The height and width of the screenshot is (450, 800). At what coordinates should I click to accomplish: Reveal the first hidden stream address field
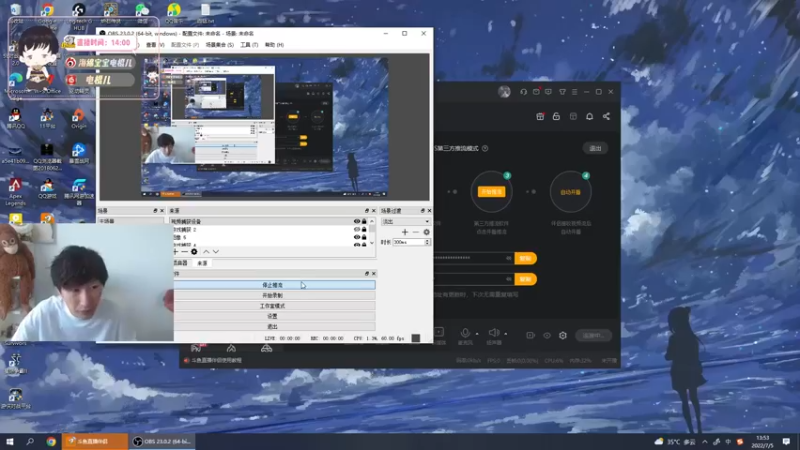(x=509, y=258)
